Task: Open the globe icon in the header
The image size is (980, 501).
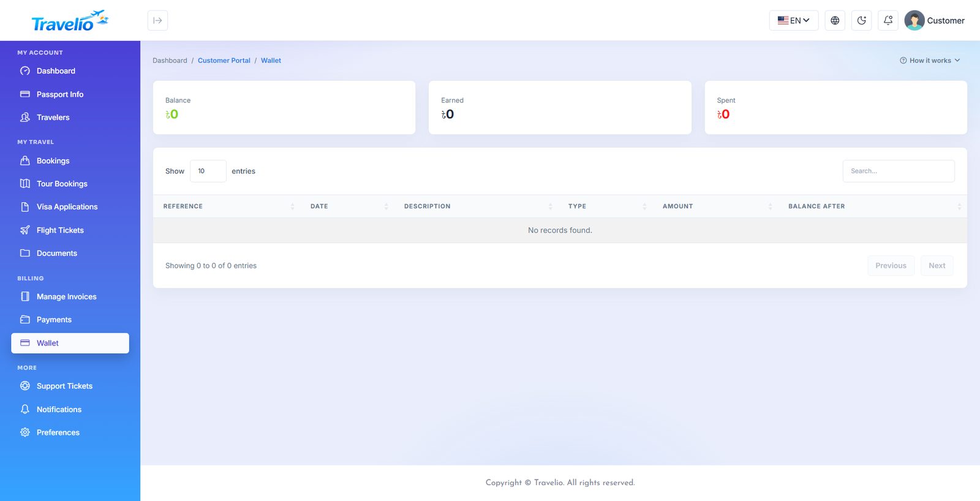Action: tap(835, 20)
